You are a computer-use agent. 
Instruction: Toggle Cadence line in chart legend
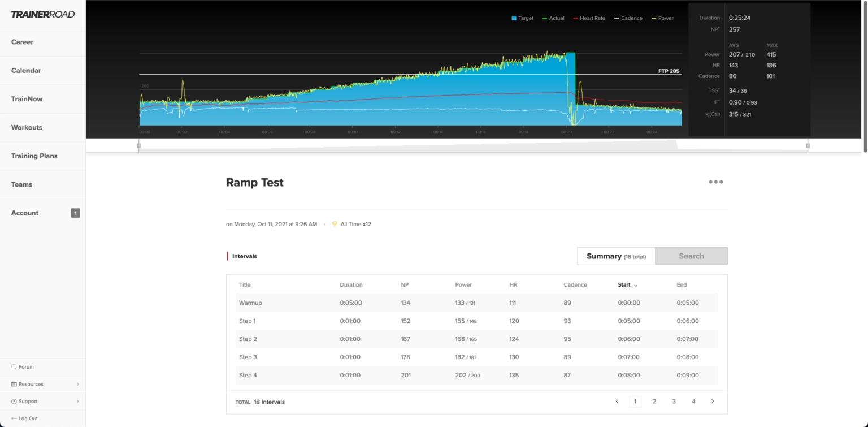pos(627,18)
